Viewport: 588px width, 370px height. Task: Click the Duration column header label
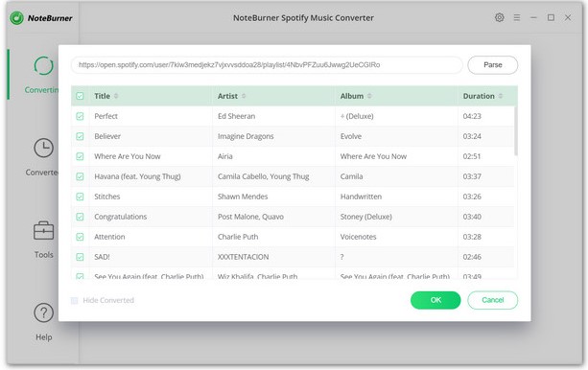(479, 96)
